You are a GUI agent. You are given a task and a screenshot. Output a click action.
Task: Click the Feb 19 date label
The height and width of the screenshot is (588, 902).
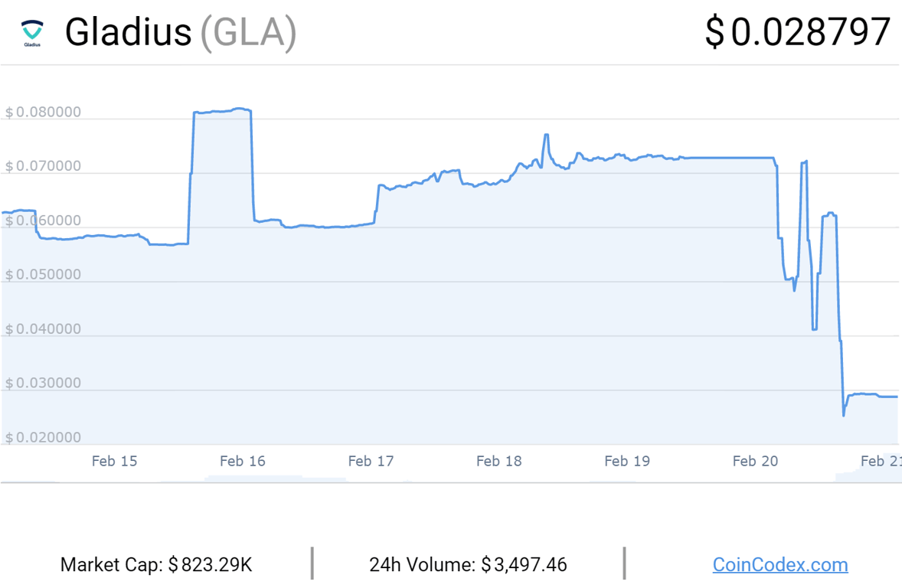(x=627, y=461)
